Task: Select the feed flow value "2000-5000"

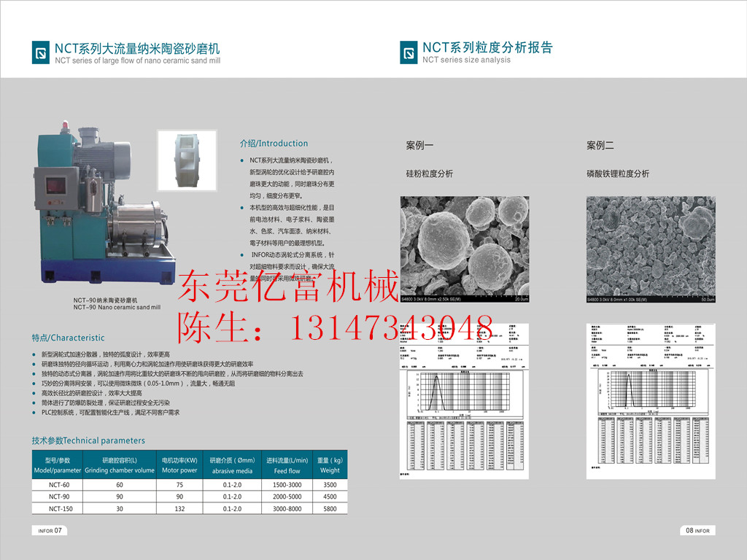Action: click(287, 497)
